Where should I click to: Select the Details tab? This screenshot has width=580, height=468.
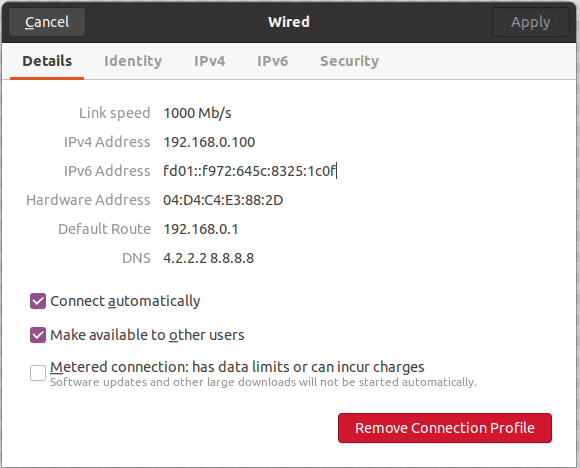point(47,61)
